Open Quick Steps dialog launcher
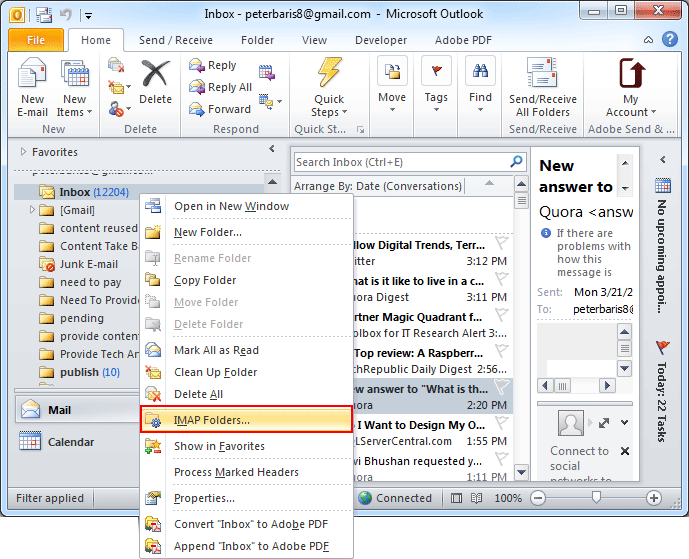The height and width of the screenshot is (559, 689). coord(360,130)
